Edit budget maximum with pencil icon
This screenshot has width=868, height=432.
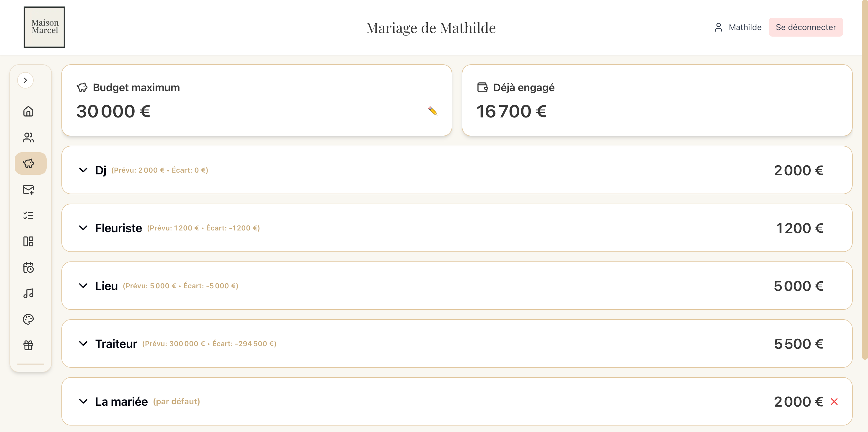point(433,111)
